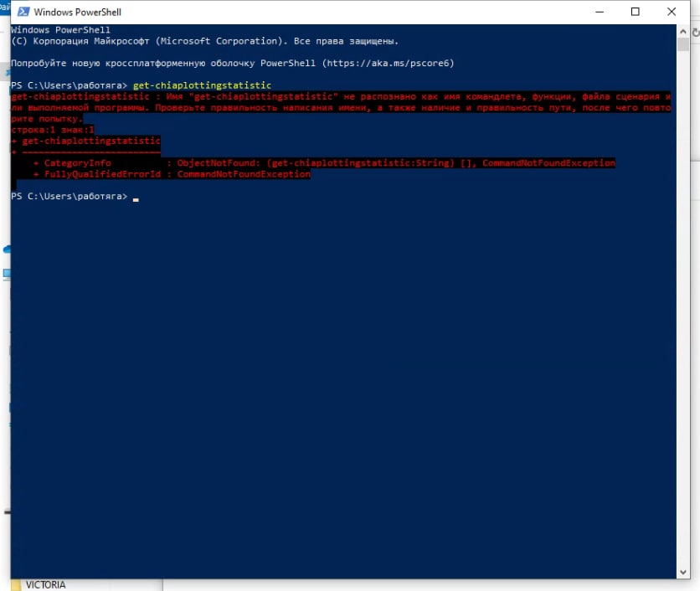Click the vertical scrollbar thumb

click(683, 44)
